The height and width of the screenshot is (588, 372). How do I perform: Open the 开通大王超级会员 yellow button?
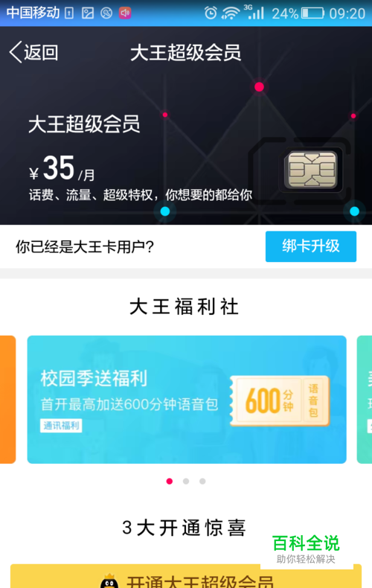pyautogui.click(x=186, y=576)
